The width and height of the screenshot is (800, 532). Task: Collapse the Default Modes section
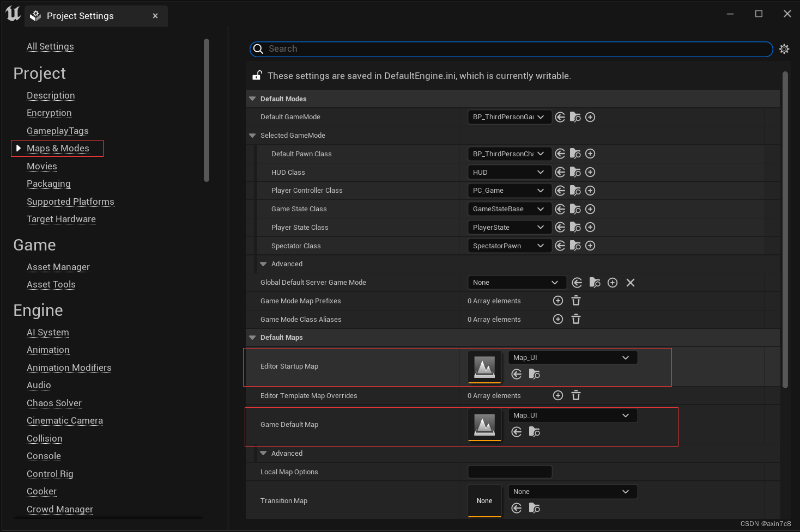[x=252, y=99]
